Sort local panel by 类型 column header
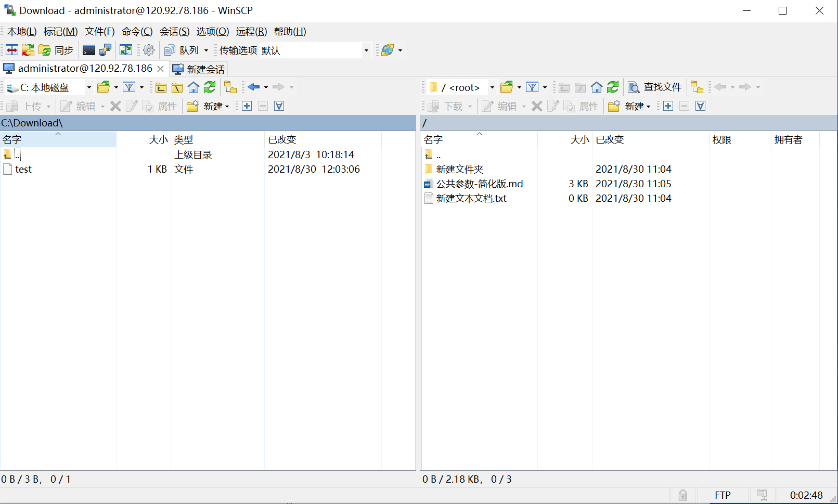 (x=217, y=139)
